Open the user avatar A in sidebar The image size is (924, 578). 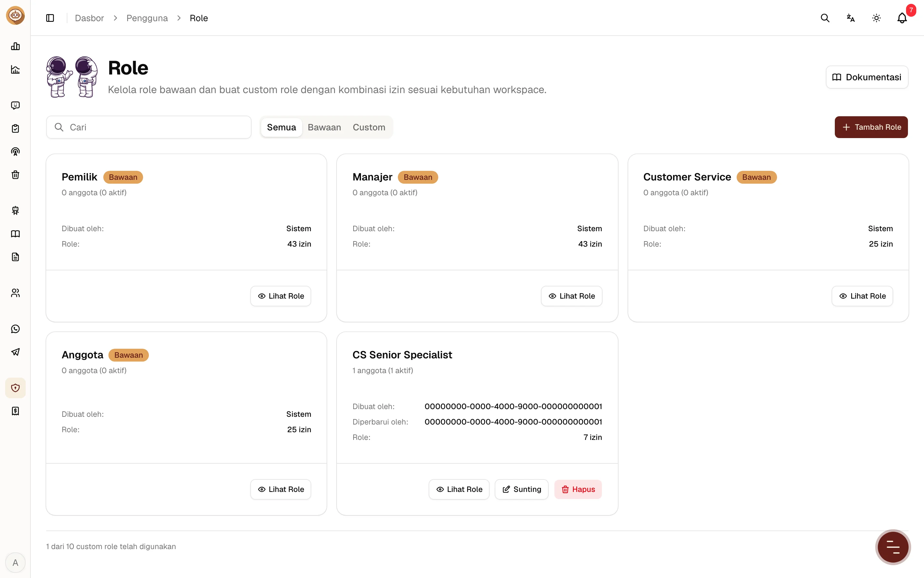point(15,562)
